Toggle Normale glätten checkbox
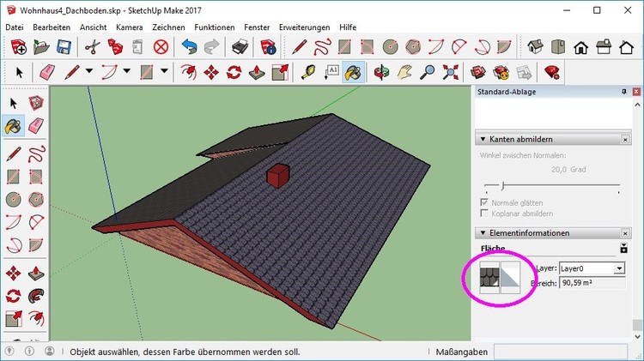The height and width of the screenshot is (361, 644). (x=484, y=202)
